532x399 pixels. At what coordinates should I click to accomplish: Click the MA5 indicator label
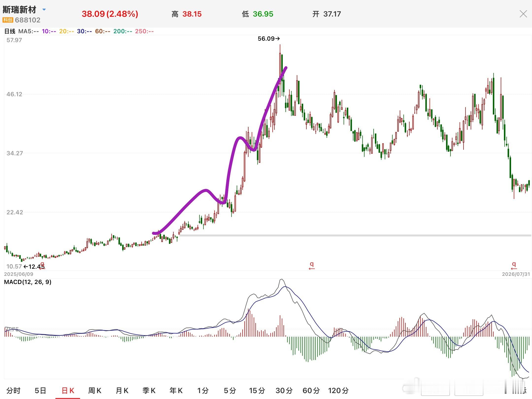pos(29,31)
